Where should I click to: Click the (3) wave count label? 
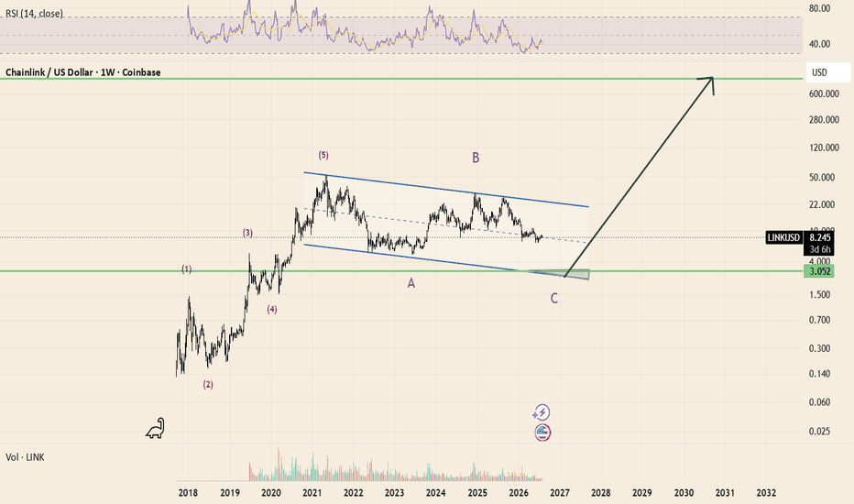pos(247,233)
